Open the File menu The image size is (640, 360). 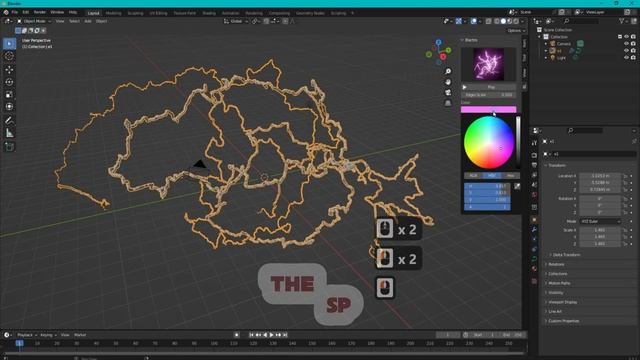(15, 12)
